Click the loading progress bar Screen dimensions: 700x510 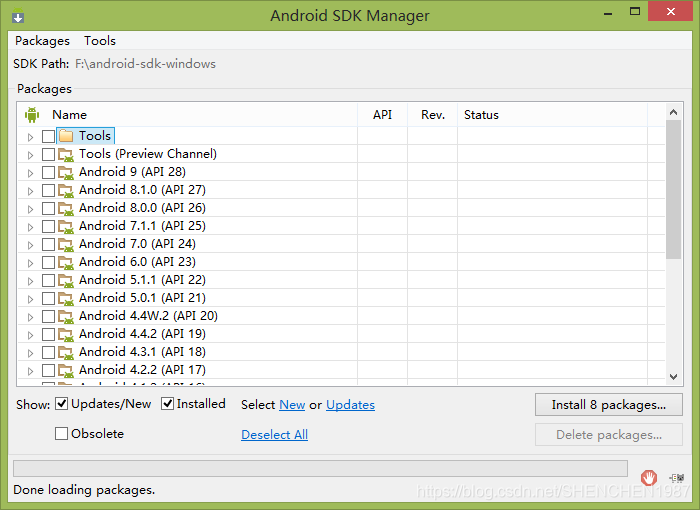click(321, 468)
